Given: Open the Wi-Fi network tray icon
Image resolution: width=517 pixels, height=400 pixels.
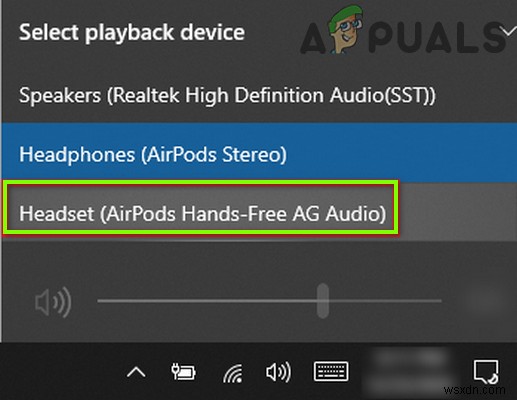Looking at the screenshot, I should 233,373.
